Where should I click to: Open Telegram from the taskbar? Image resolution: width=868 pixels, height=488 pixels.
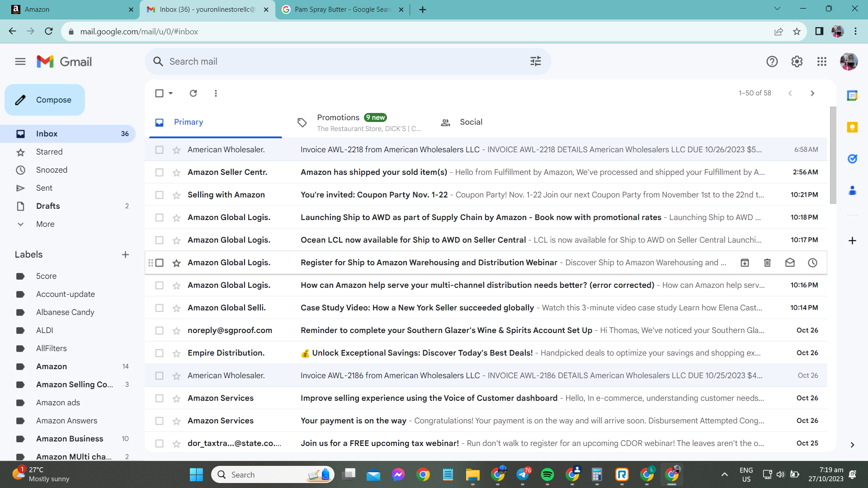pos(523,474)
